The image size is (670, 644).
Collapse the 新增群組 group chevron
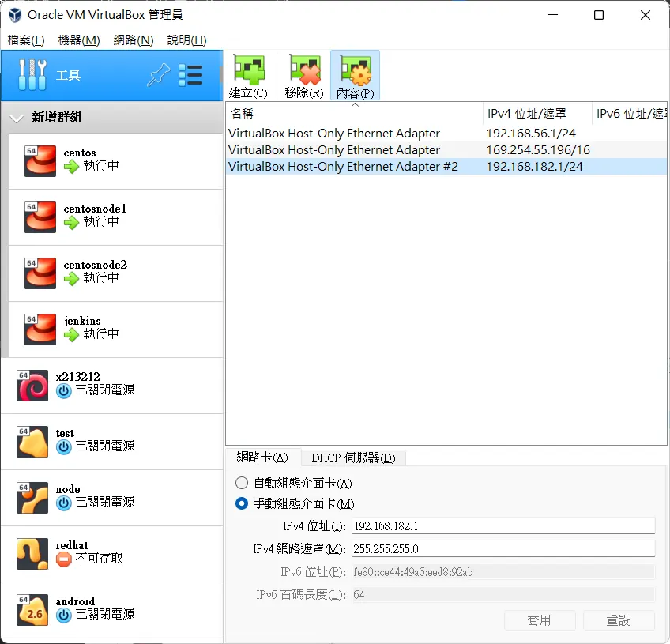(17, 118)
